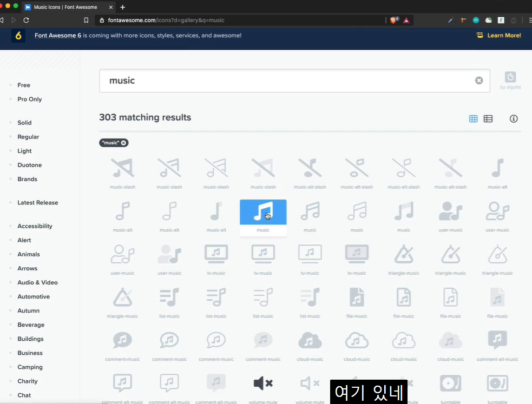Close the Music Icons browser tab
Screen dimensions: 532x404
tap(110, 7)
